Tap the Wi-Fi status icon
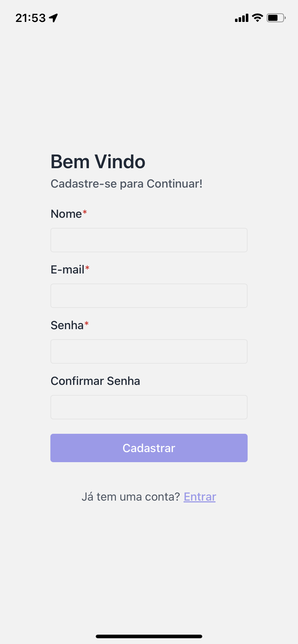 [257, 18]
